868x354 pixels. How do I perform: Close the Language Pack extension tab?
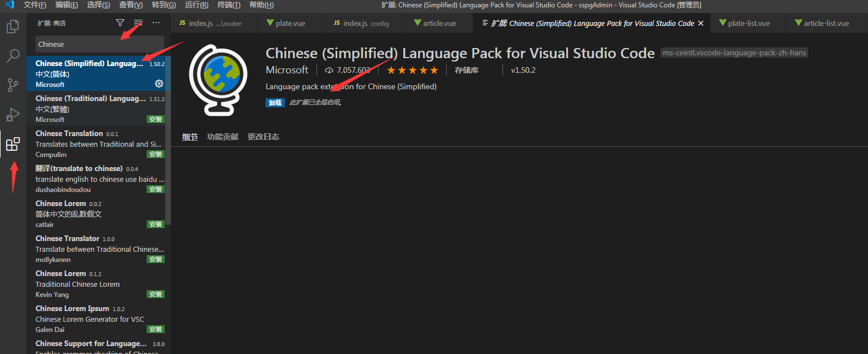(701, 23)
